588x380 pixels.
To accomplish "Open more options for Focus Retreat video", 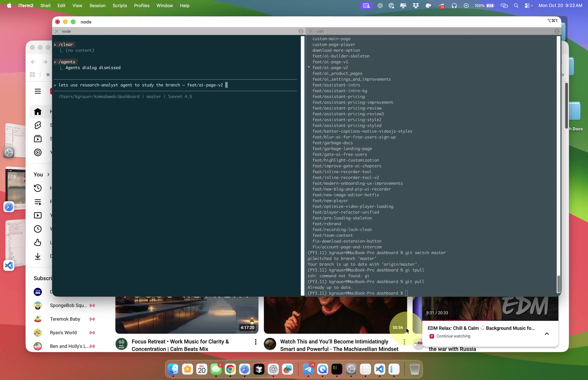I will [x=255, y=342].
